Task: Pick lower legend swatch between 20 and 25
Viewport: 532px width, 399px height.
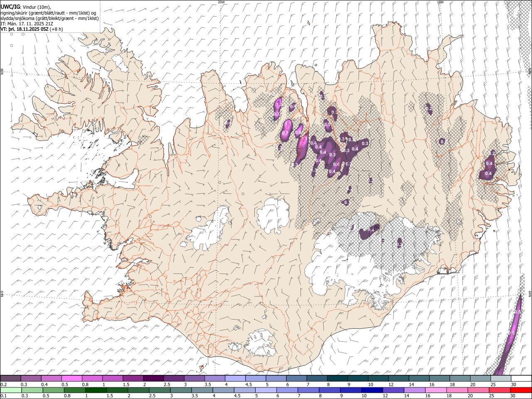Action: [x=478, y=390]
